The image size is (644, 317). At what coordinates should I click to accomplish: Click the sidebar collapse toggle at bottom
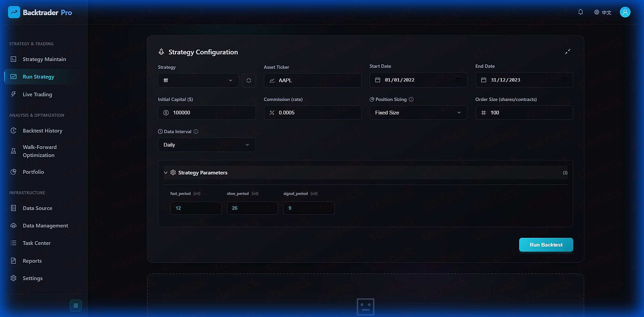[76, 306]
